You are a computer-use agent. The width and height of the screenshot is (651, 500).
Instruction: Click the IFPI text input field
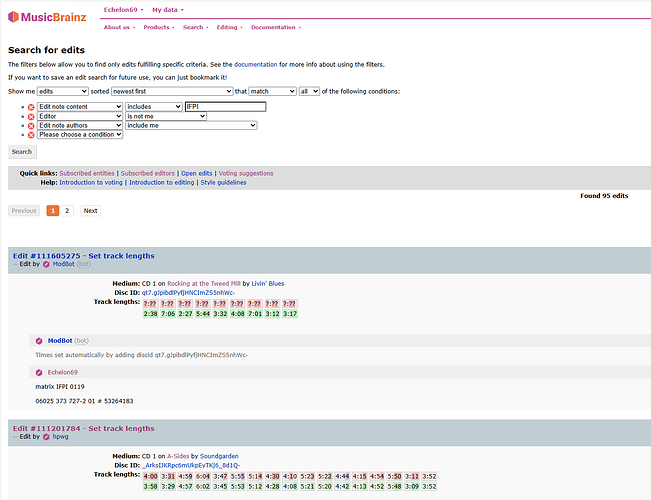[x=225, y=107]
